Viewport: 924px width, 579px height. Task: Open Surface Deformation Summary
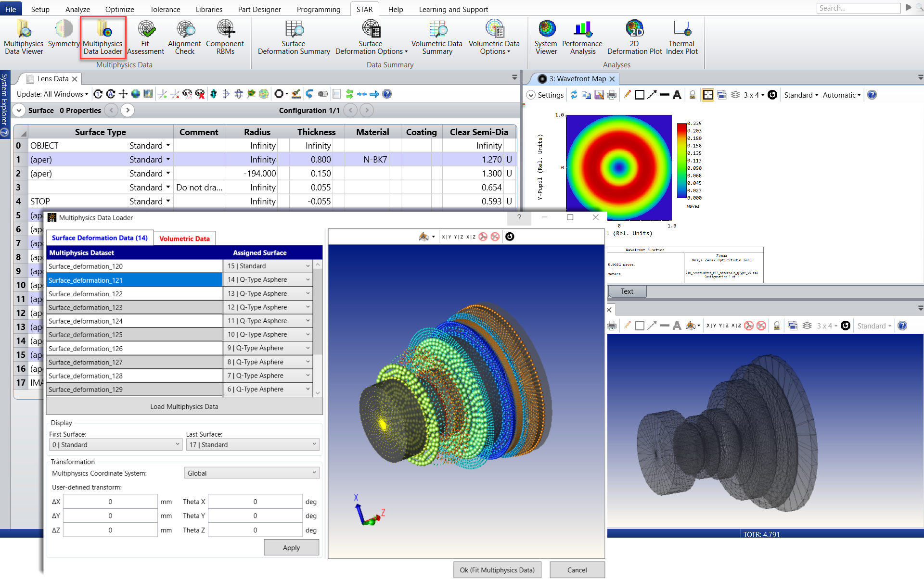click(x=294, y=38)
